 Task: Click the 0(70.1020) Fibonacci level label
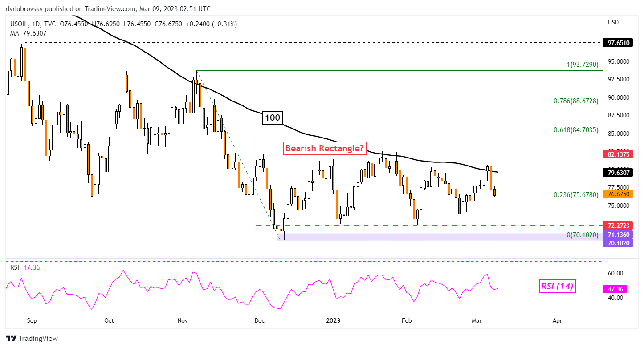tap(583, 235)
